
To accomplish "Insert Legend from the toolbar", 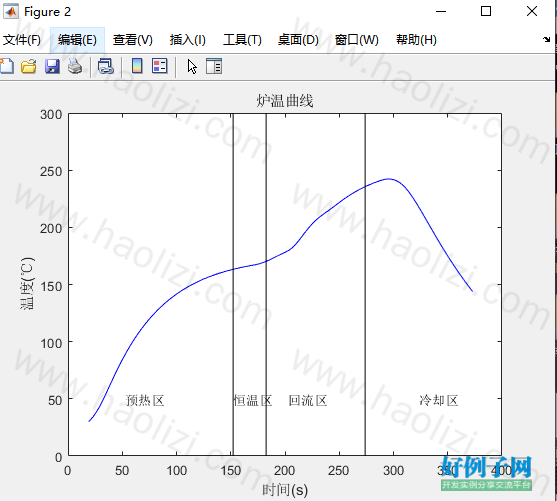I will point(159,66).
